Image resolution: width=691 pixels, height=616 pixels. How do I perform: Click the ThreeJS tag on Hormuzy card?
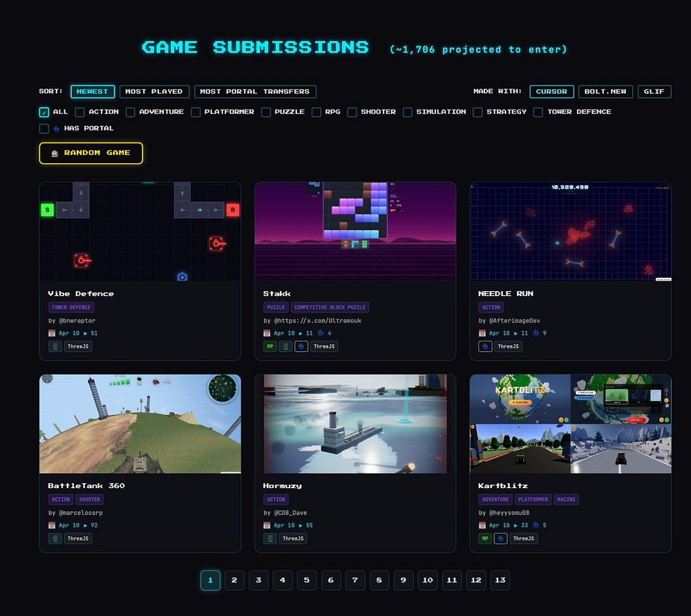point(293,539)
